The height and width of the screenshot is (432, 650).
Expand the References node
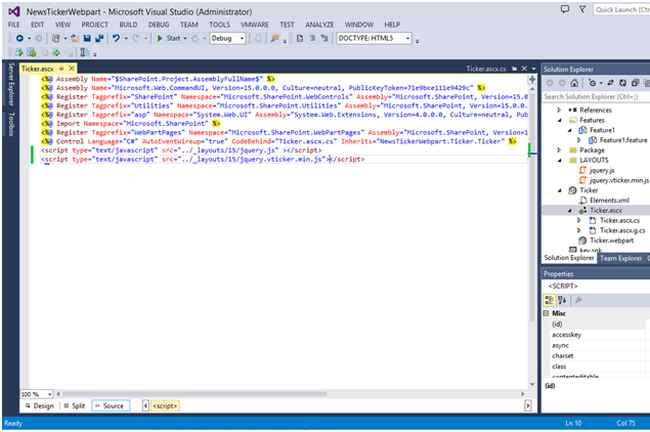point(559,110)
